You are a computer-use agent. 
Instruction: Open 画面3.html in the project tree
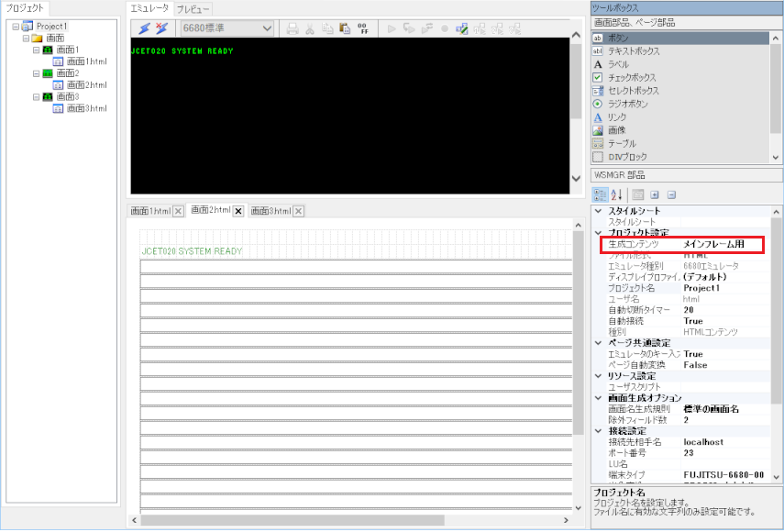click(86, 108)
